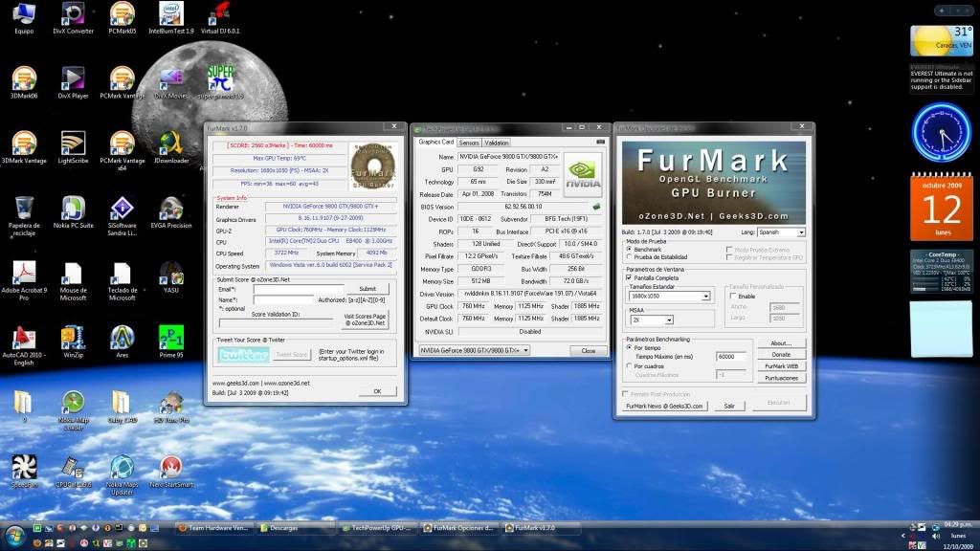Image resolution: width=980 pixels, height=551 pixels.
Task: Launch DivX Converter from the desktop
Action: (x=73, y=18)
